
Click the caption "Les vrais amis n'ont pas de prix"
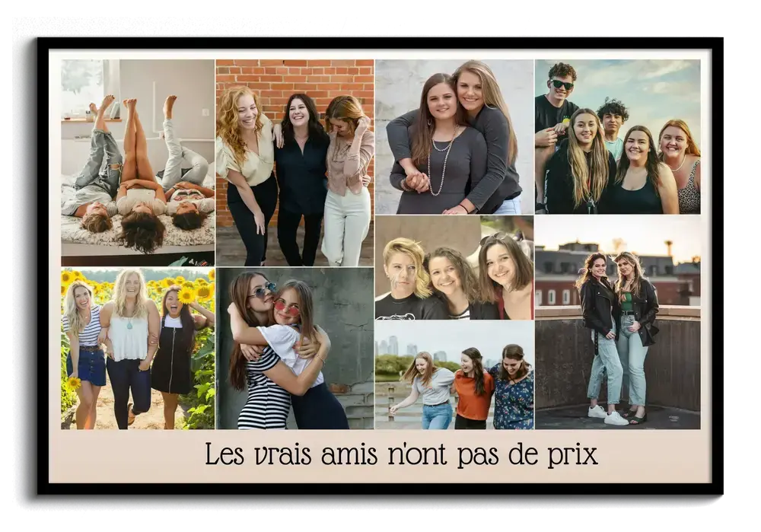[401, 454]
